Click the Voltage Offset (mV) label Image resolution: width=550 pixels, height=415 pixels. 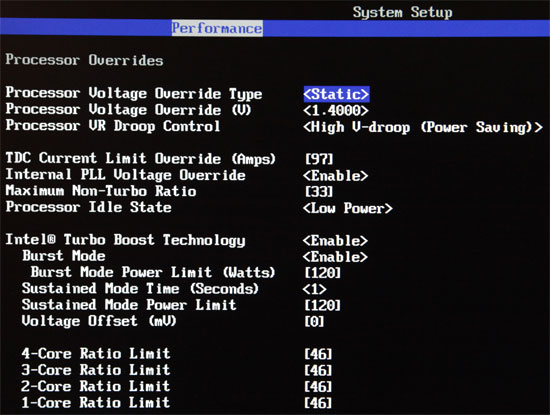pos(99,321)
